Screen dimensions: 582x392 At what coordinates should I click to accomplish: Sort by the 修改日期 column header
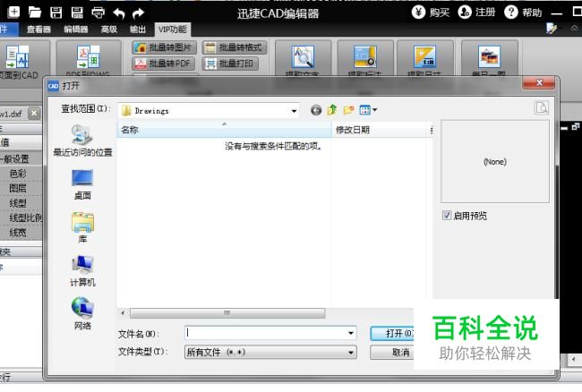380,130
